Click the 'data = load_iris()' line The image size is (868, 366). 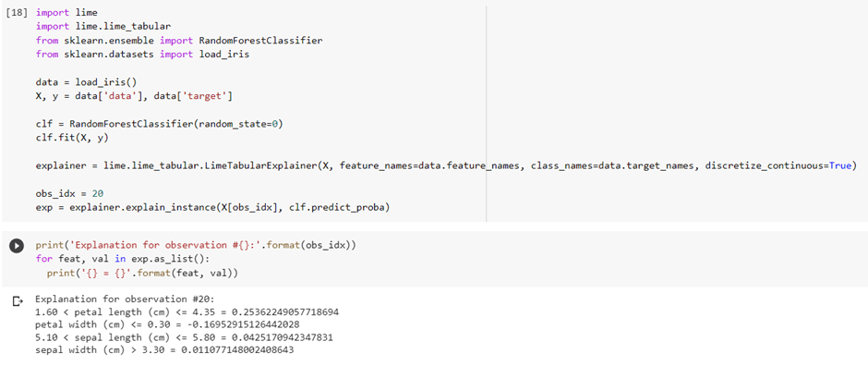tap(86, 82)
